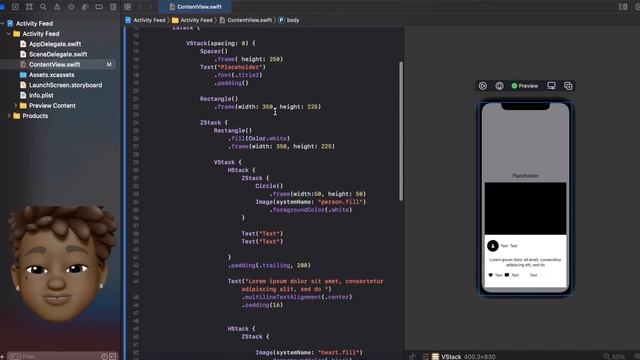
Task: Toggle the source-control status filter icon
Action: (113, 356)
